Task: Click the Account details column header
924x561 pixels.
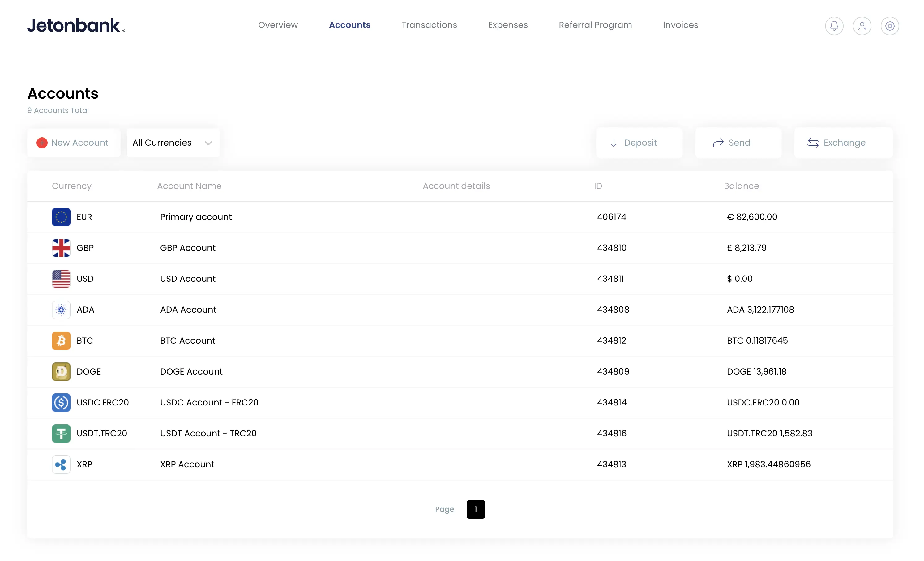Action: coord(456,186)
